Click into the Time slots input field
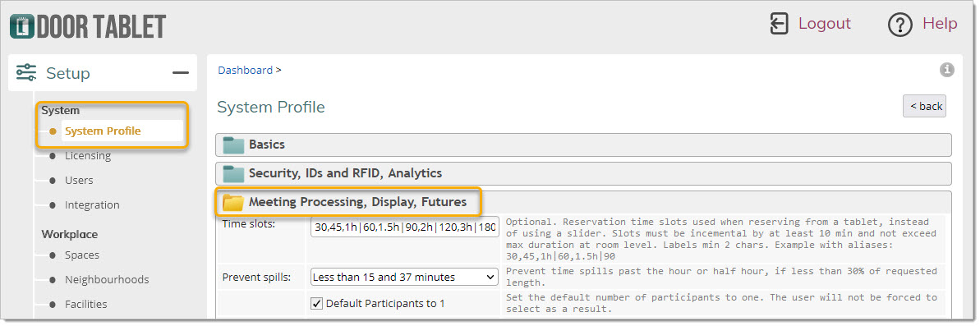Viewport: 980px width, 326px height. [404, 227]
